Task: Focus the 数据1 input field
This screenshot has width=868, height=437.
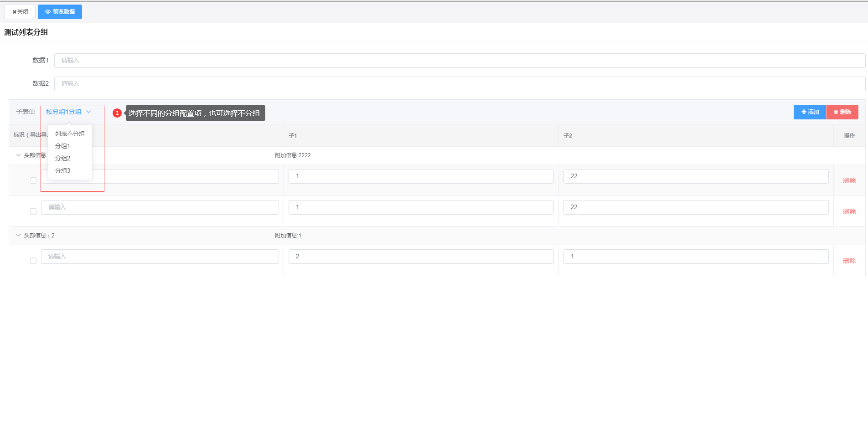Action: pyautogui.click(x=460, y=61)
